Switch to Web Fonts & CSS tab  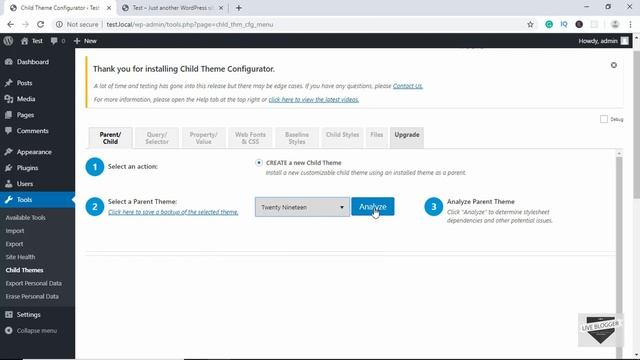coord(250,138)
